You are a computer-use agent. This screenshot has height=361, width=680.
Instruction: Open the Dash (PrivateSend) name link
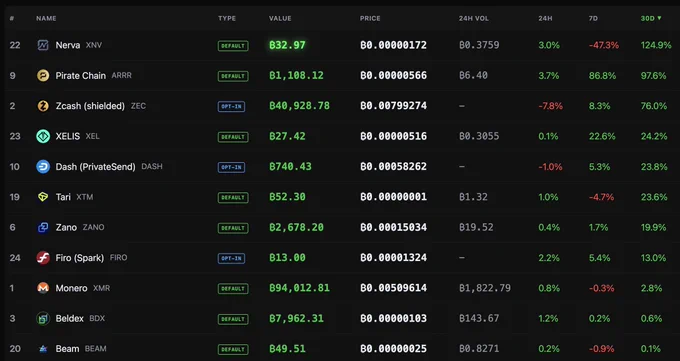95,167
